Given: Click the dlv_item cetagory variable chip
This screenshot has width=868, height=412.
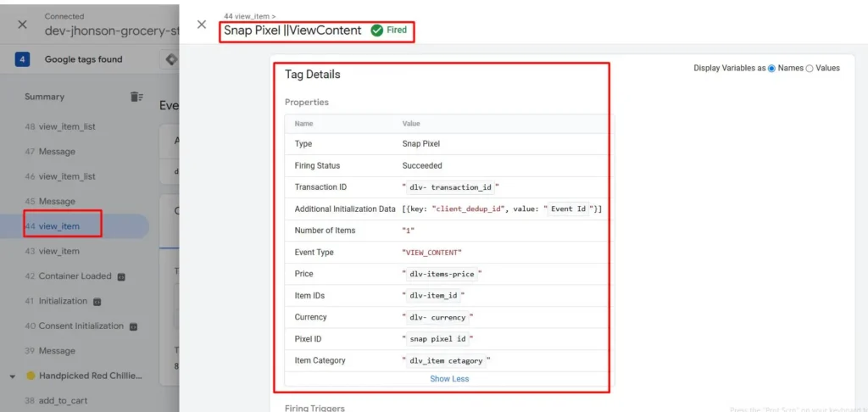Looking at the screenshot, I should 446,360.
